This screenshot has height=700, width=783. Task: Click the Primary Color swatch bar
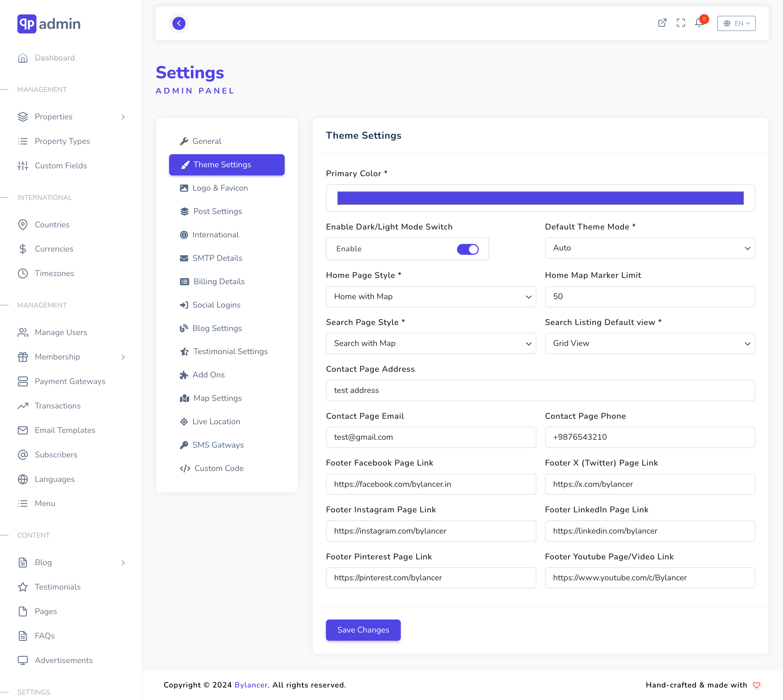pyautogui.click(x=540, y=198)
